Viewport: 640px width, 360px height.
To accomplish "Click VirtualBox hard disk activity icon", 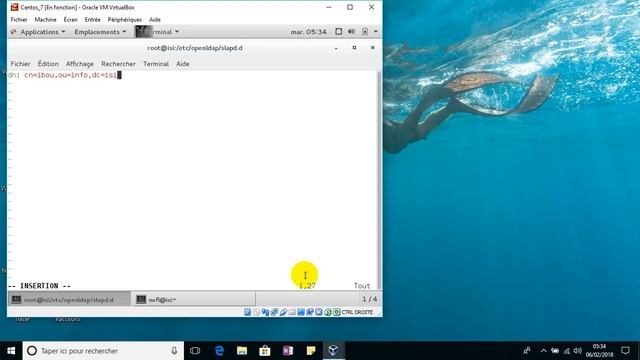I will coord(247,312).
